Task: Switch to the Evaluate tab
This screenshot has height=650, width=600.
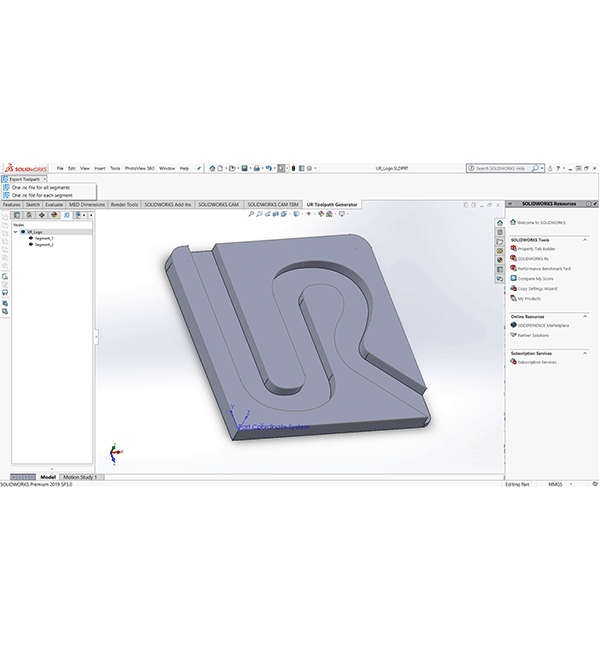Action: (54, 205)
